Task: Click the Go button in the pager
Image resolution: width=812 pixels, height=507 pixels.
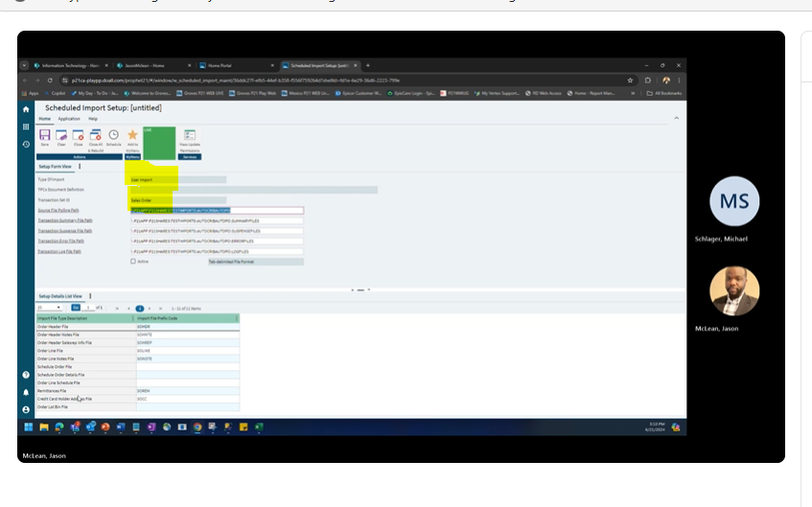Action: point(76,308)
